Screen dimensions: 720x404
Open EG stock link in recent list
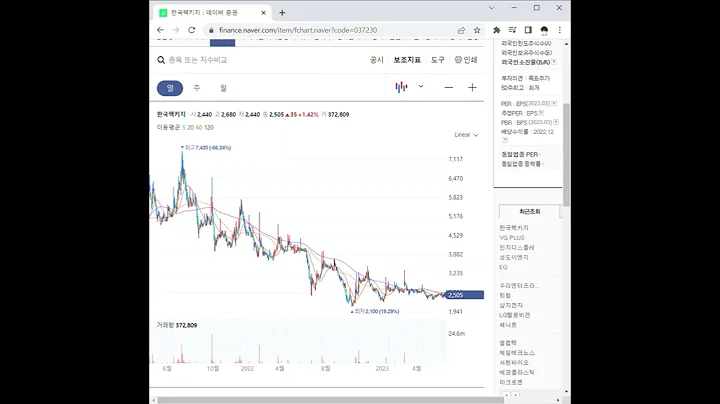(503, 267)
